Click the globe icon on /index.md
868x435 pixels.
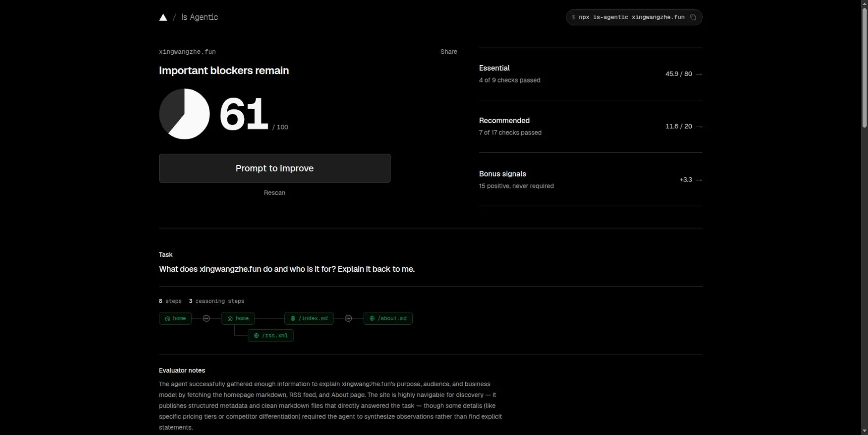coord(293,318)
